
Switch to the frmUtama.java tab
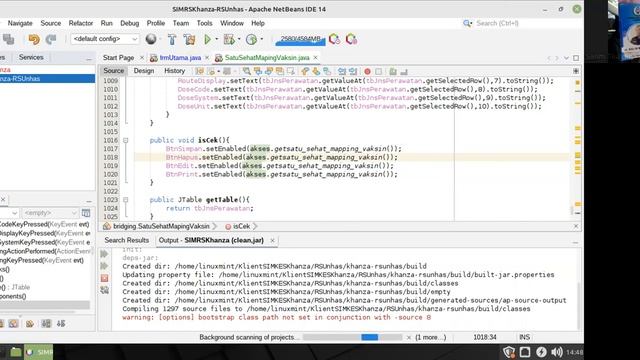pos(180,58)
